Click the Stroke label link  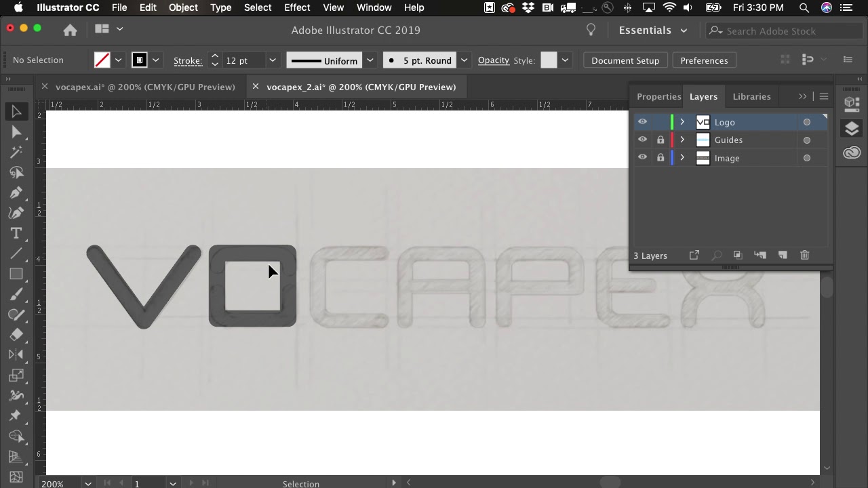188,60
